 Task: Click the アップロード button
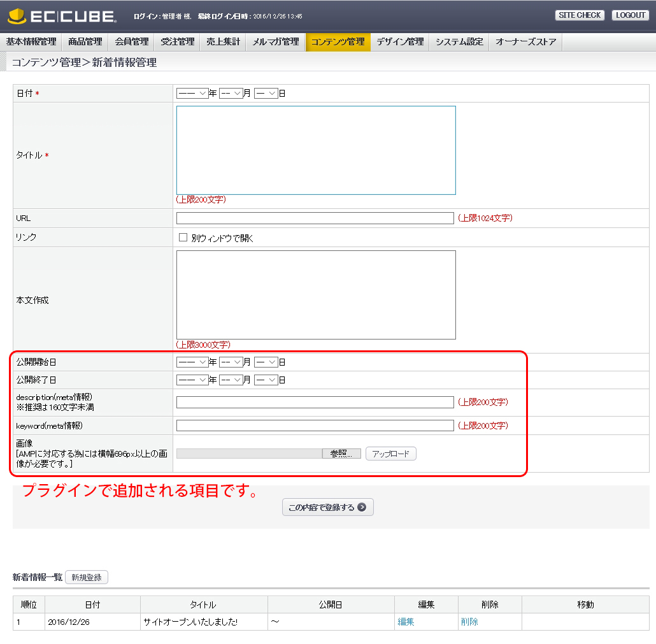[x=391, y=454]
